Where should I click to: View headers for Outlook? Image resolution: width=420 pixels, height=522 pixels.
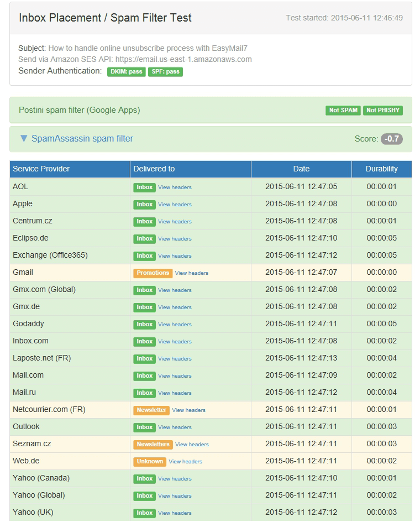(175, 427)
